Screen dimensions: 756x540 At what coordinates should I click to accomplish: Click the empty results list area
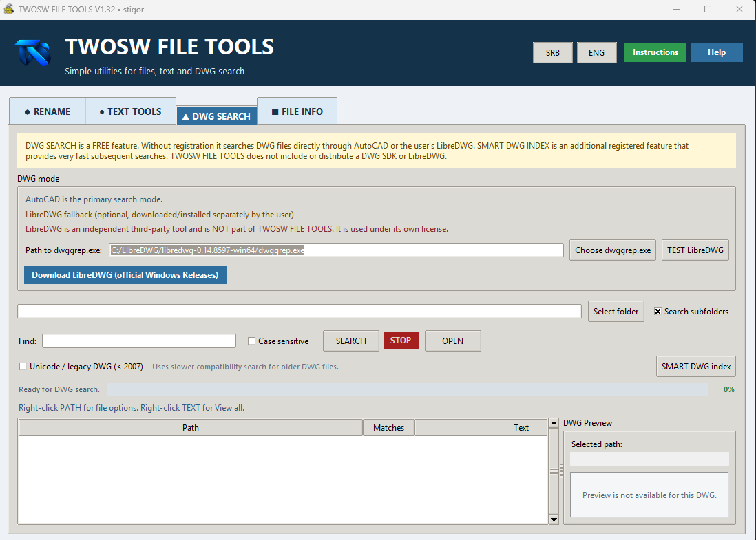283,479
